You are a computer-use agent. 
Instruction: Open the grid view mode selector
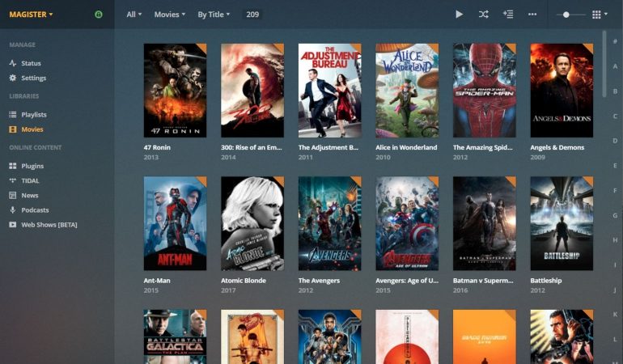click(599, 15)
